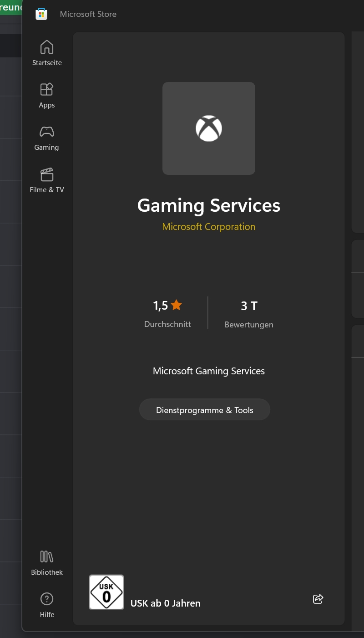Click the Durchschnitt label

coord(167,324)
